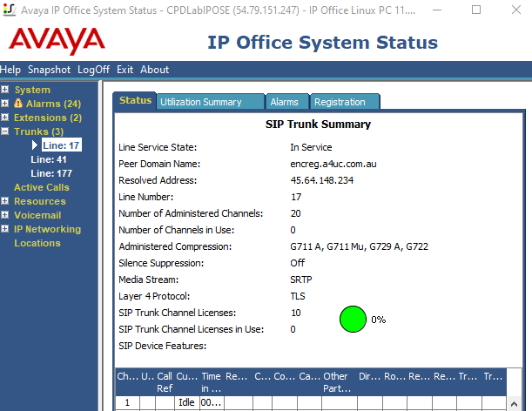Click the 00... time cell in row 1
This screenshot has height=411, width=532.
(x=212, y=402)
